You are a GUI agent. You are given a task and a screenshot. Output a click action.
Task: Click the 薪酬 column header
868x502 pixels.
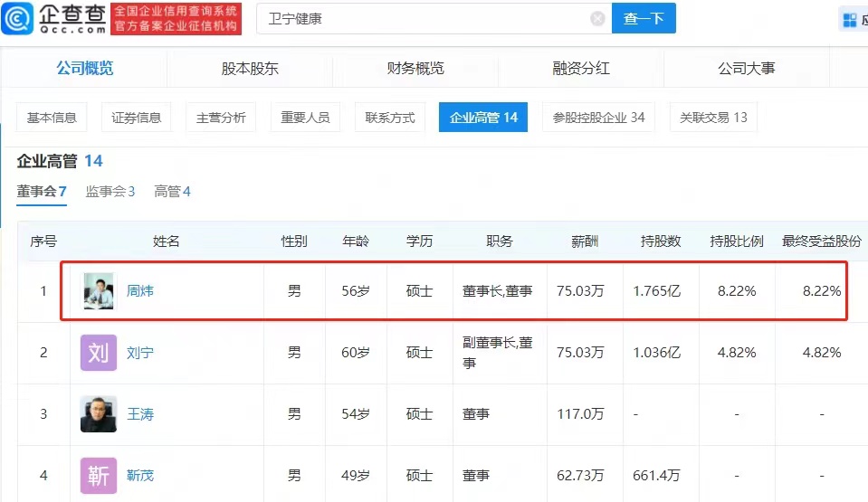click(585, 242)
